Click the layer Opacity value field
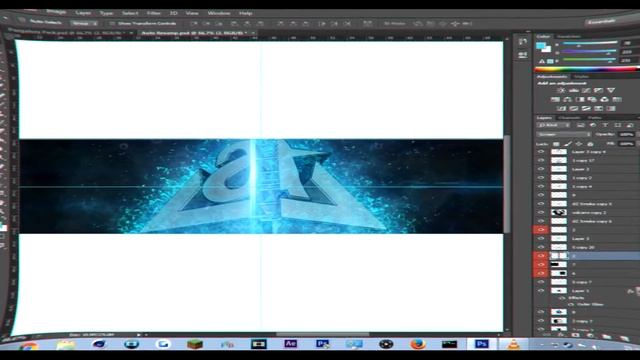The width and height of the screenshot is (640, 360). 626,134
